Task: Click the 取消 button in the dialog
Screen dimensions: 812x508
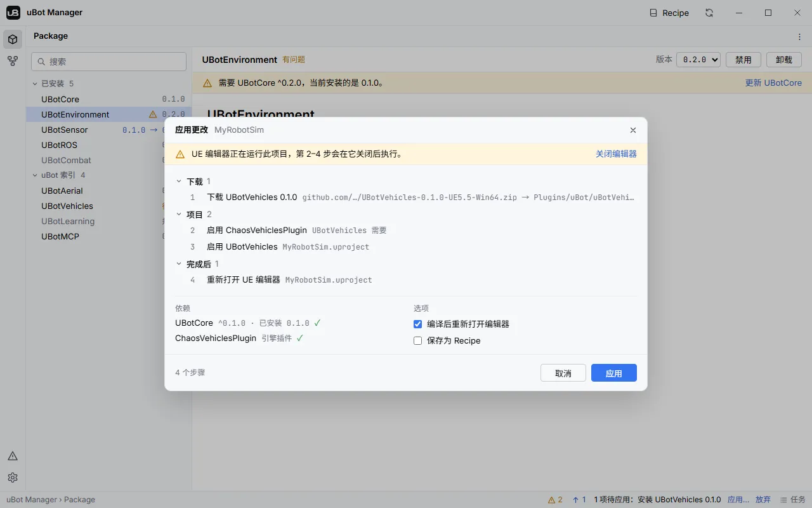Action: (563, 373)
